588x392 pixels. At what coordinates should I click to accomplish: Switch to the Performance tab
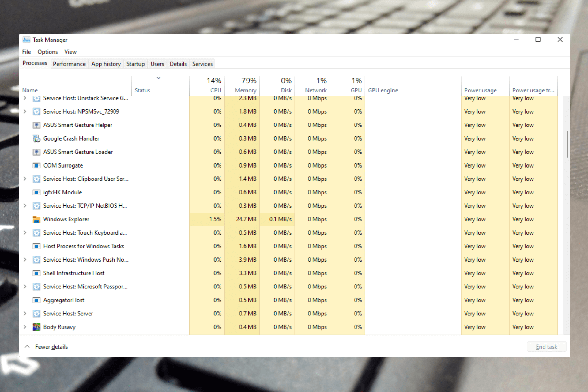(69, 64)
